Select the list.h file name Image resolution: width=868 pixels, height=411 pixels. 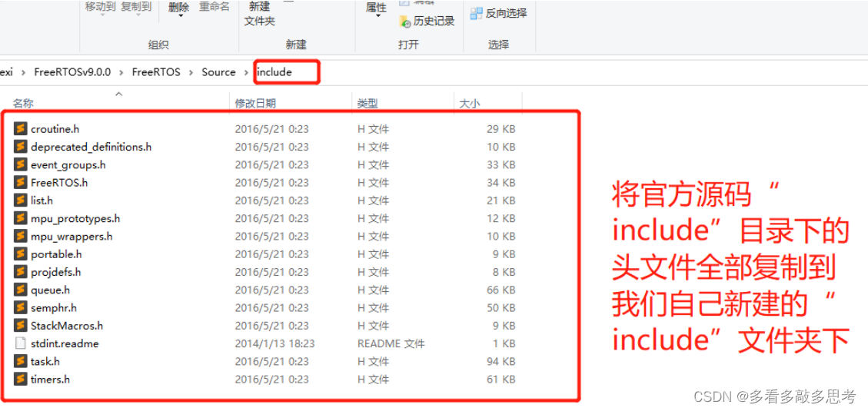[x=42, y=201]
